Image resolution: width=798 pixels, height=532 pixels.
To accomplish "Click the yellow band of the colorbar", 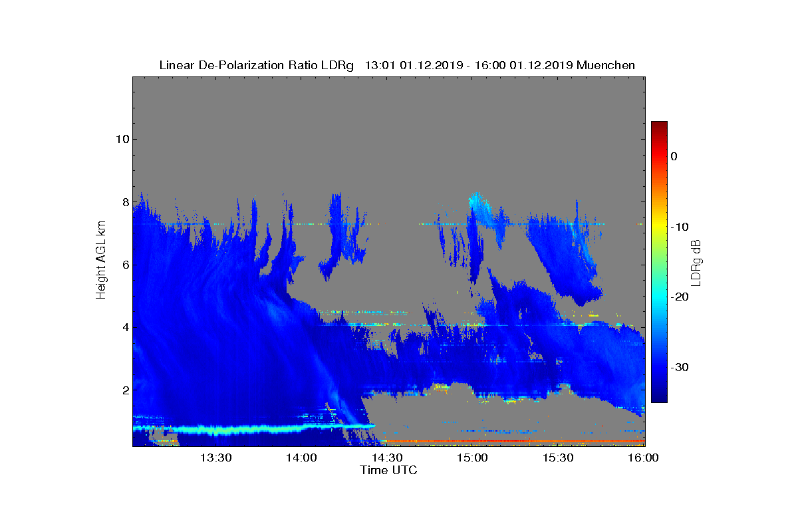I will tap(659, 226).
